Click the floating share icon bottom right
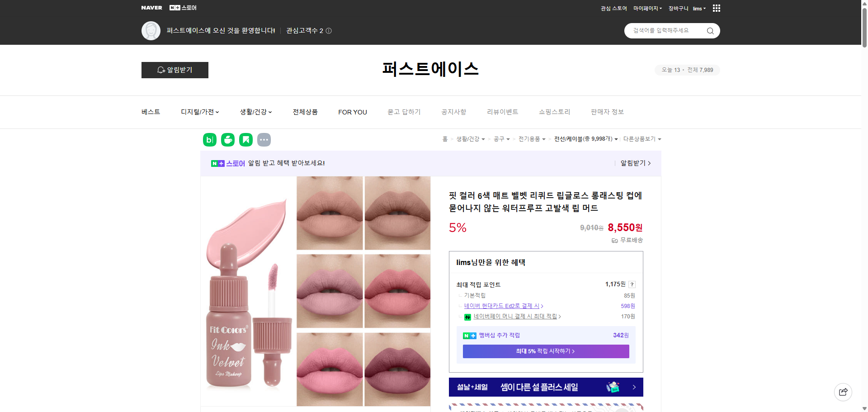 tap(843, 392)
